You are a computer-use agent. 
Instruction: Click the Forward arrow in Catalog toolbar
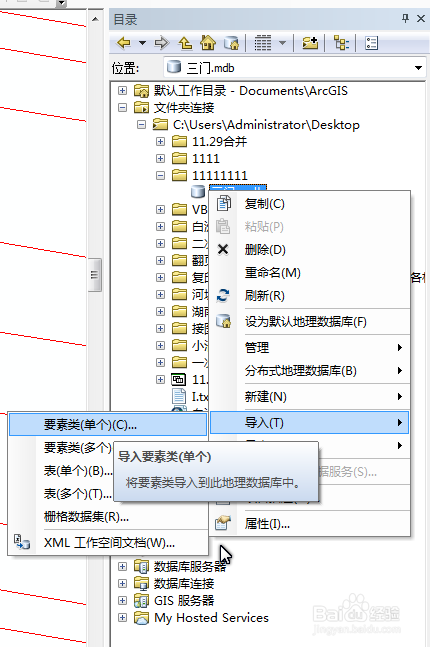tap(162, 43)
